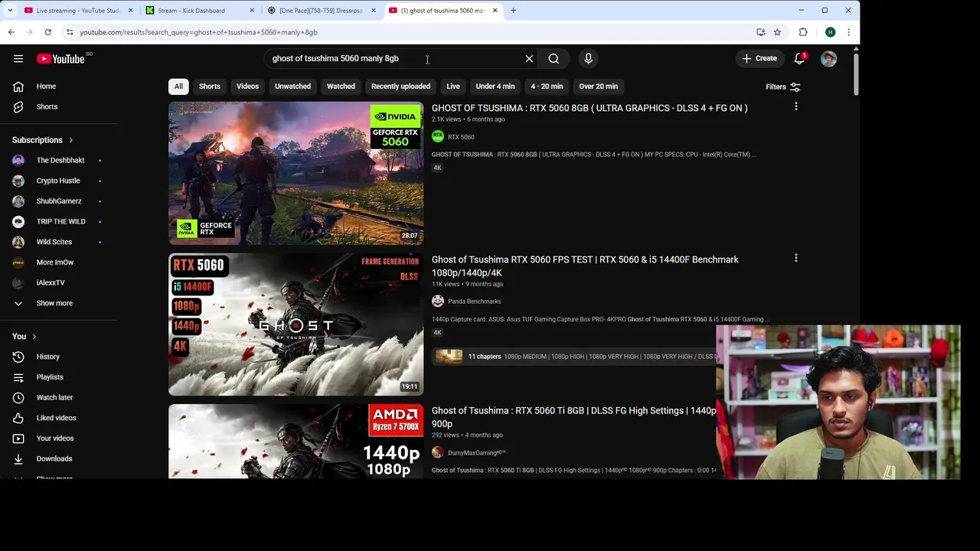
Task: Open more options for RTX 5060 8GB video
Action: pos(795,107)
